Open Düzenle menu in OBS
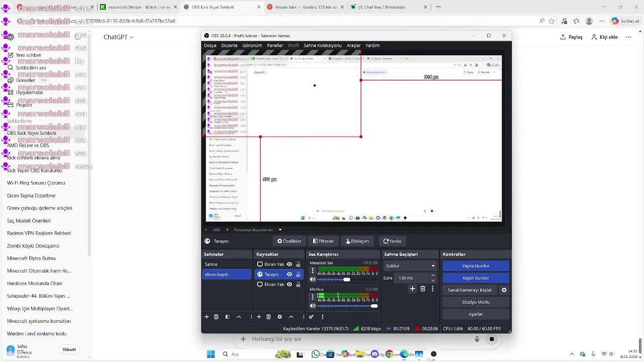Viewport: 644px width, 362px height. (229, 45)
